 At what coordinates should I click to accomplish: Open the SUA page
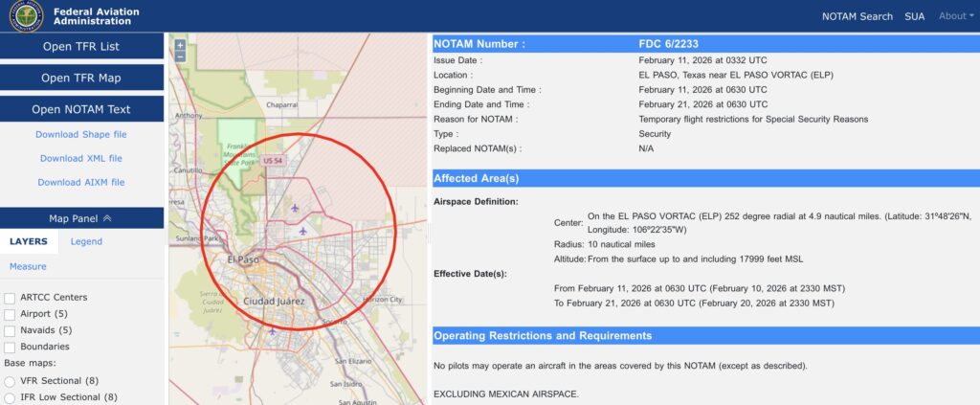pos(914,16)
